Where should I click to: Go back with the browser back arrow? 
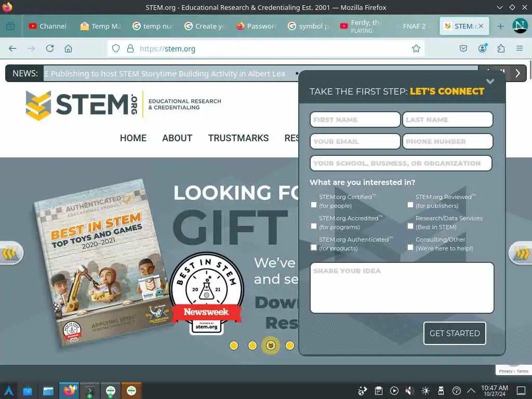12,48
